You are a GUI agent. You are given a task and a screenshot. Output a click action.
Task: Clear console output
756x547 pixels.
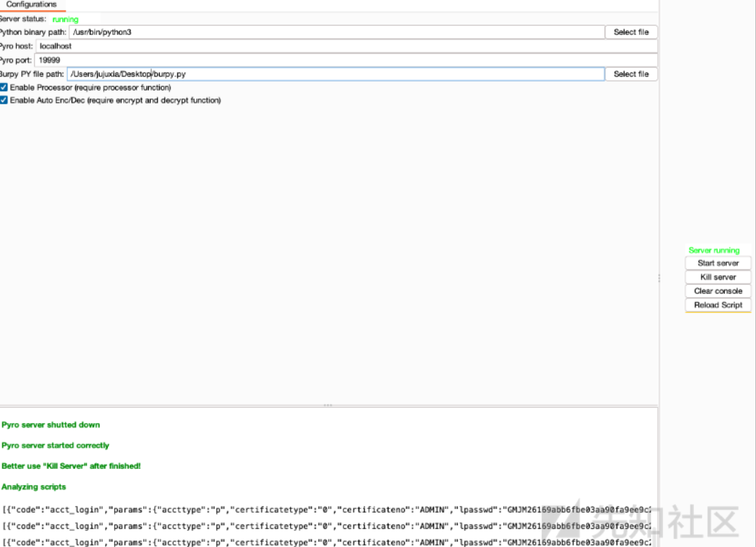(718, 291)
